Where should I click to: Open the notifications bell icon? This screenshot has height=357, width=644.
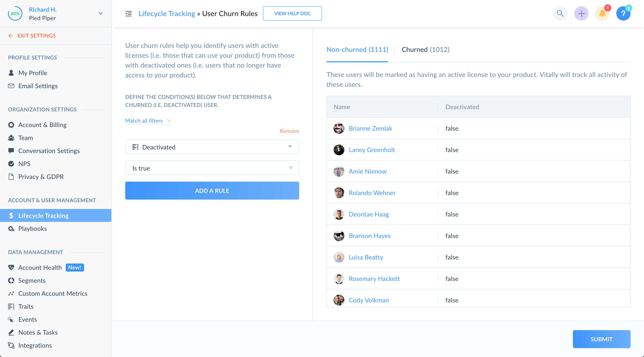(602, 13)
